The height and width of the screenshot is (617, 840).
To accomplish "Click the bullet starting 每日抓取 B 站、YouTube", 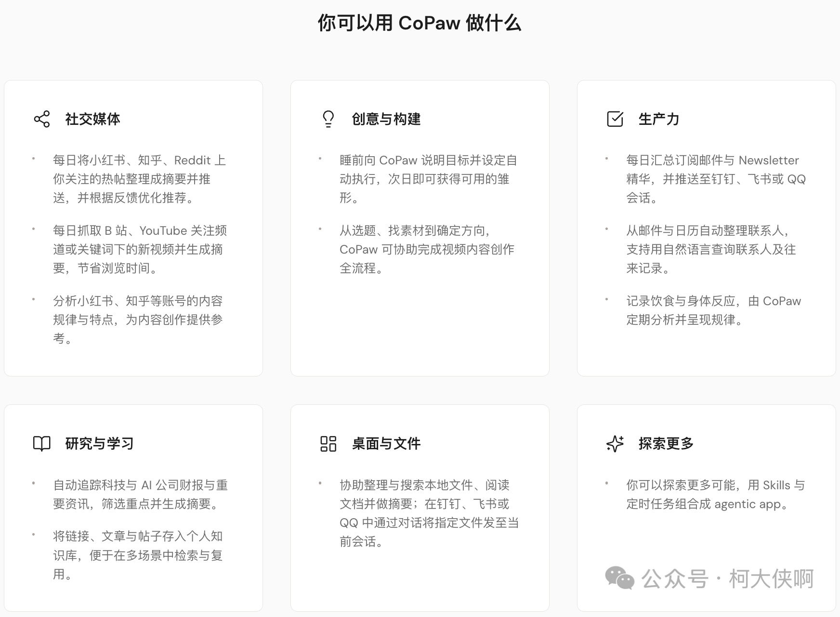I will pos(140,249).
